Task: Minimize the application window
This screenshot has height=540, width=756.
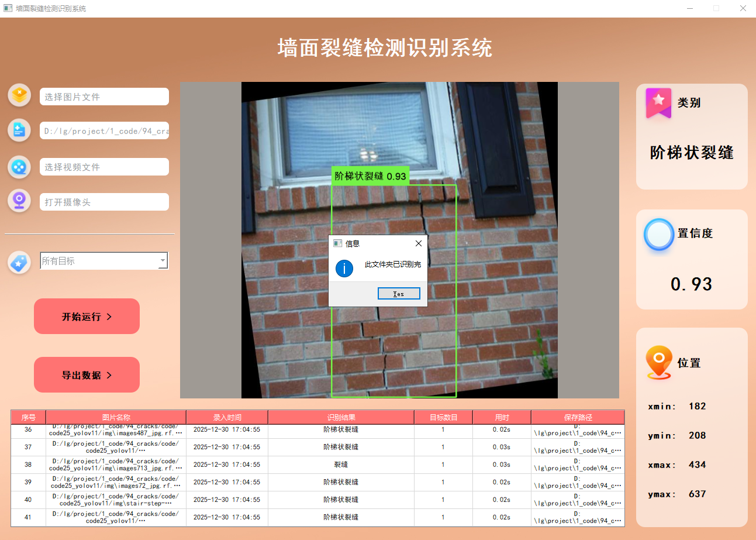Action: (690, 8)
